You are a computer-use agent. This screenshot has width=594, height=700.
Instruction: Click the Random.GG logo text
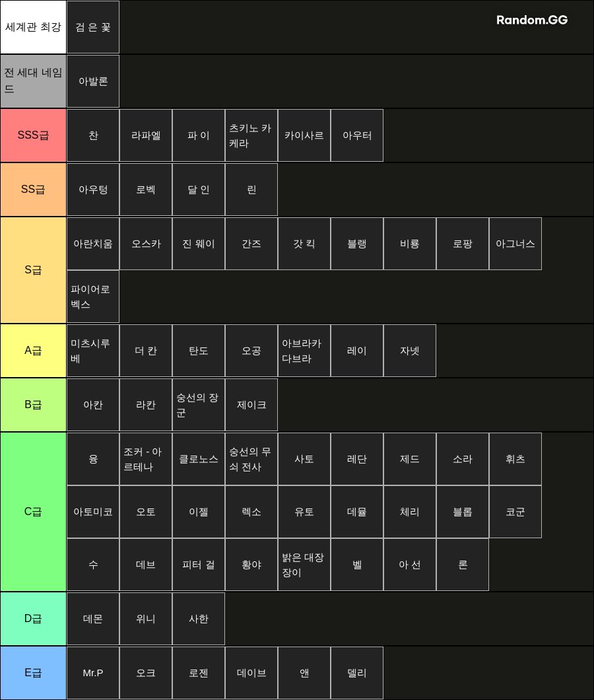pos(531,20)
